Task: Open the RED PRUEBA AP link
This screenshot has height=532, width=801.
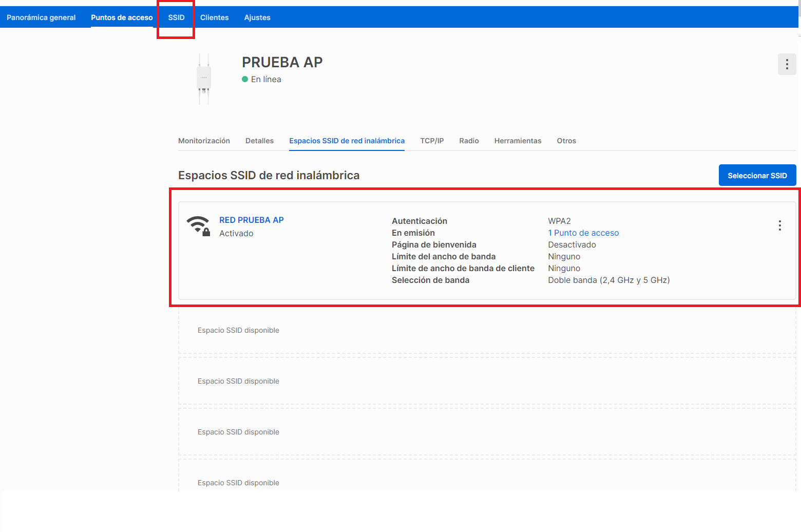Action: [251, 220]
